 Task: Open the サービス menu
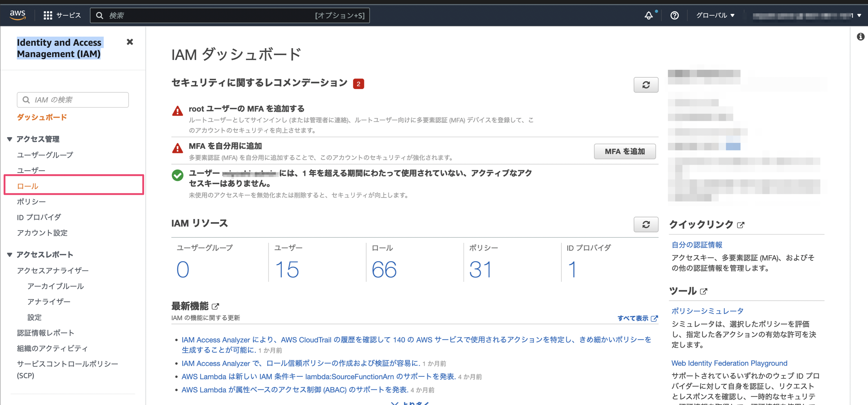click(68, 15)
